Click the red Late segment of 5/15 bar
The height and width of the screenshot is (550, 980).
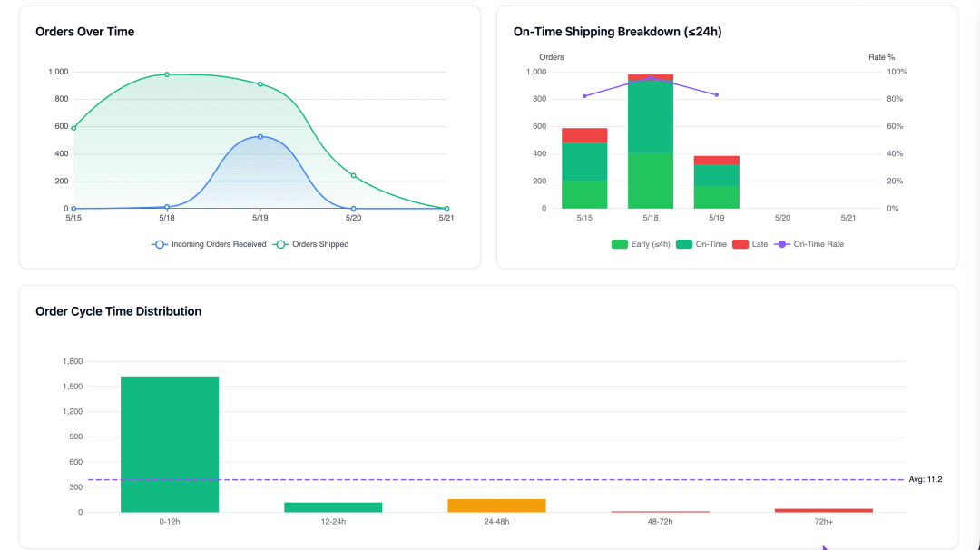pos(584,135)
